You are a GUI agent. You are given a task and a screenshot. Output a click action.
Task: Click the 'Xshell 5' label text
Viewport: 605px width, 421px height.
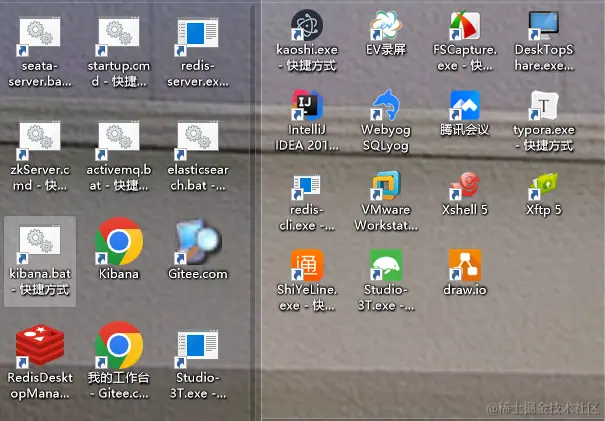click(465, 210)
